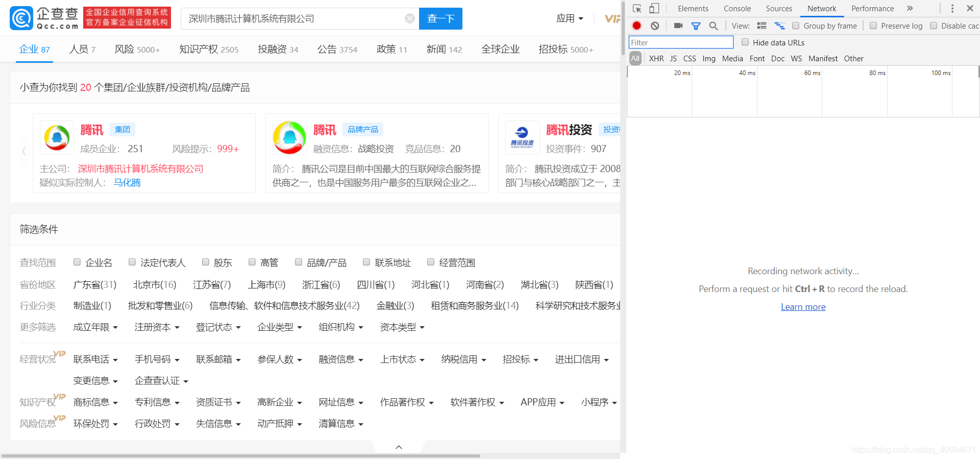
Task: Switch to the 人员 7 tab
Action: click(x=82, y=50)
